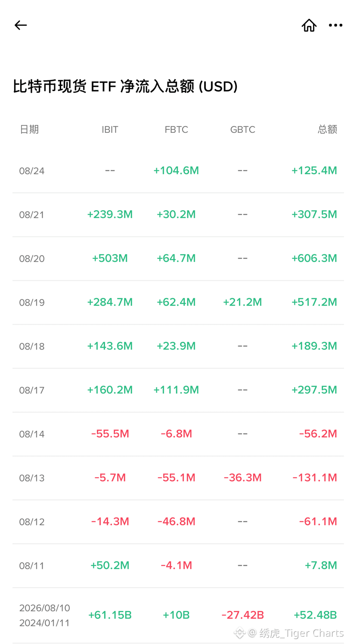Select FBTC value +111.9M on 08/17

[x=176, y=390]
